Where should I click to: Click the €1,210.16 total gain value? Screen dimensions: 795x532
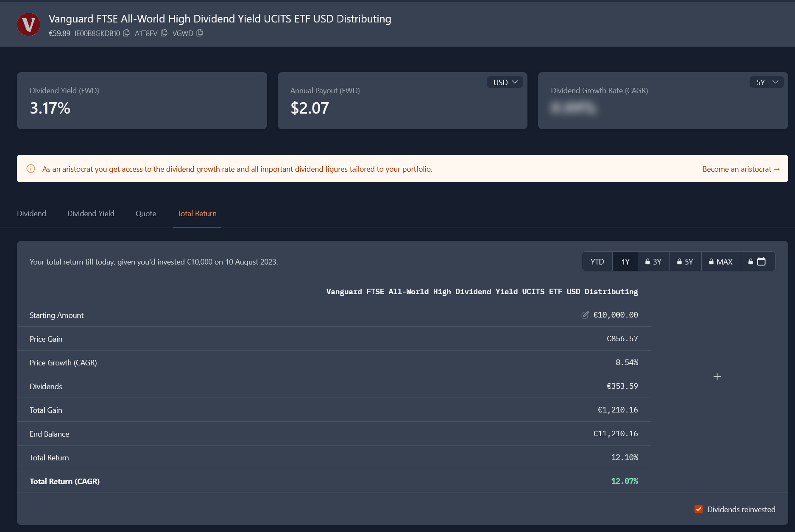point(618,410)
